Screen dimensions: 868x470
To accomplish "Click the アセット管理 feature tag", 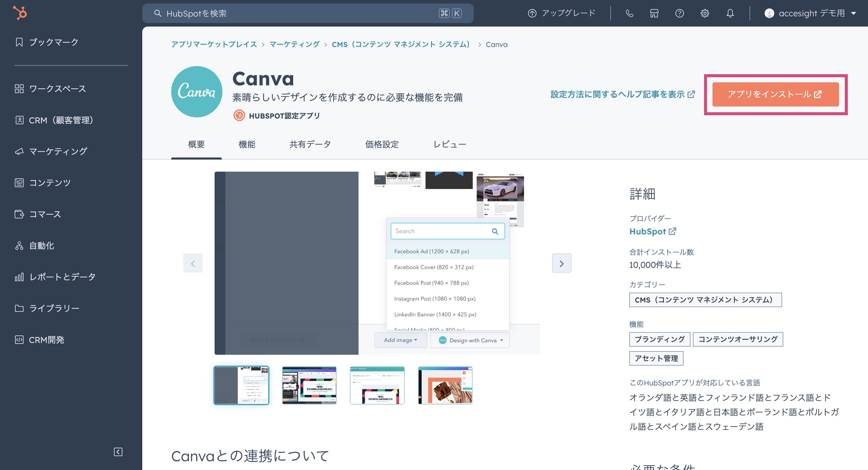I will coord(656,358).
